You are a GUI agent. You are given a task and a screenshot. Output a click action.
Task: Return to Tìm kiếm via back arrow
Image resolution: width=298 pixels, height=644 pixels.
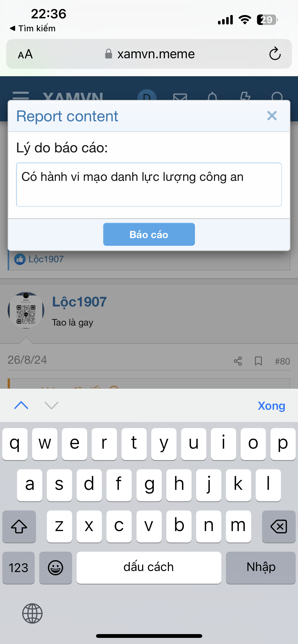[32, 28]
